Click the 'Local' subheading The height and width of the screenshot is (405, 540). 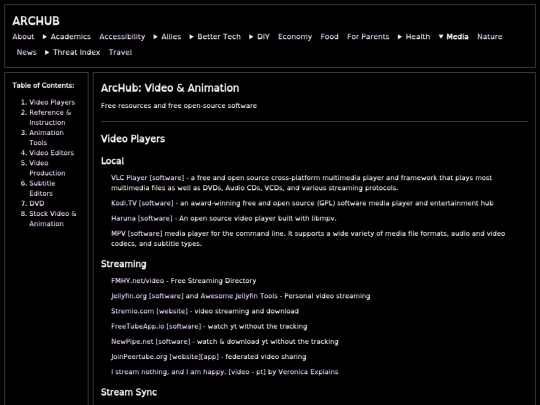[x=112, y=161]
